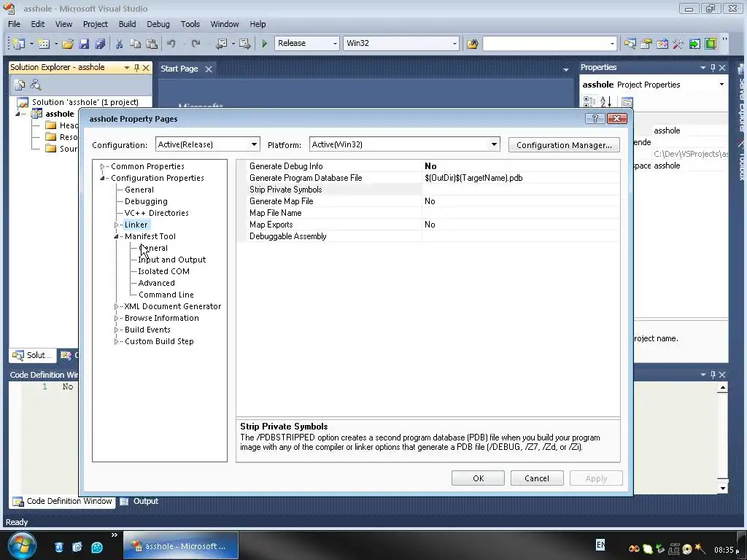The height and width of the screenshot is (560, 747).
Task: Click the Windows Start orb
Action: coord(22,545)
